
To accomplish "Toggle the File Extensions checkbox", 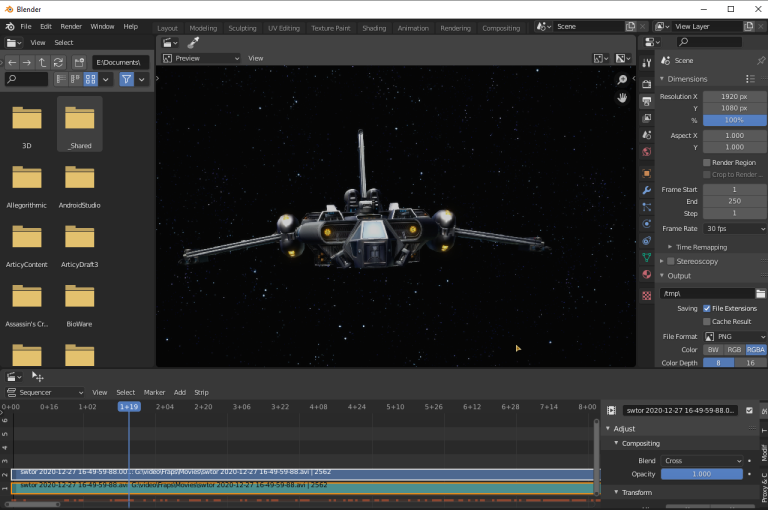I will coord(707,309).
